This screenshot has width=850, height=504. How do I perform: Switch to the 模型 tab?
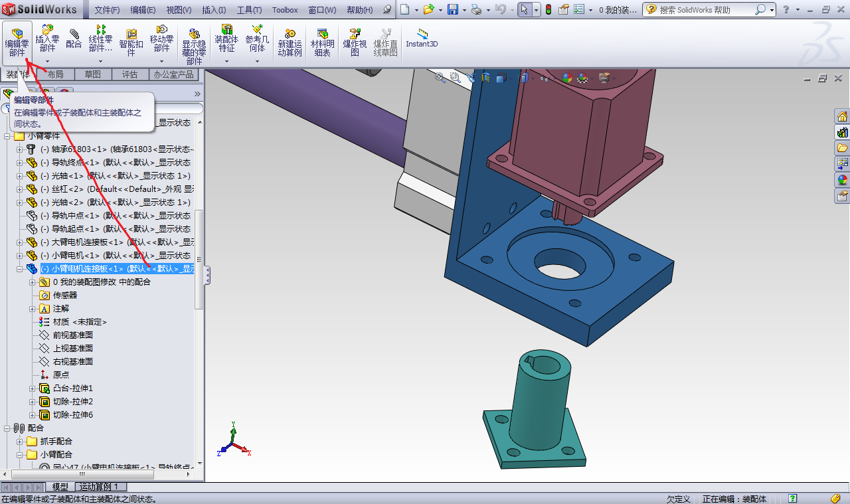pos(60,487)
